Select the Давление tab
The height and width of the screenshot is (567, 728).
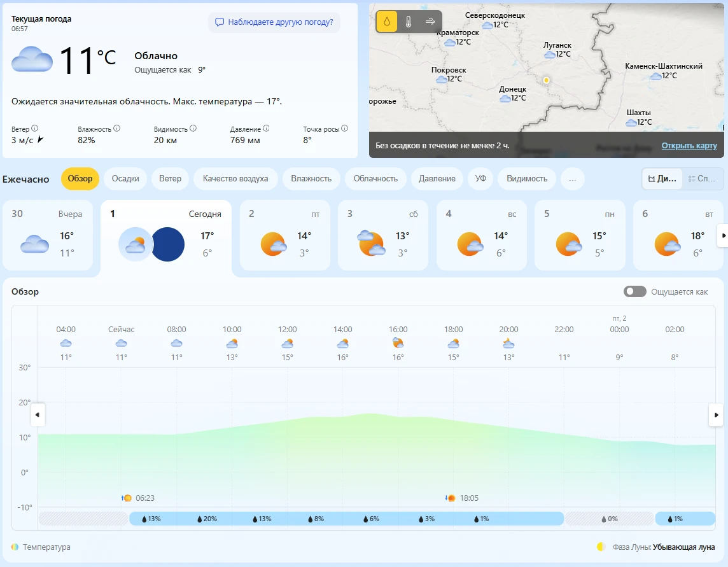coord(437,179)
